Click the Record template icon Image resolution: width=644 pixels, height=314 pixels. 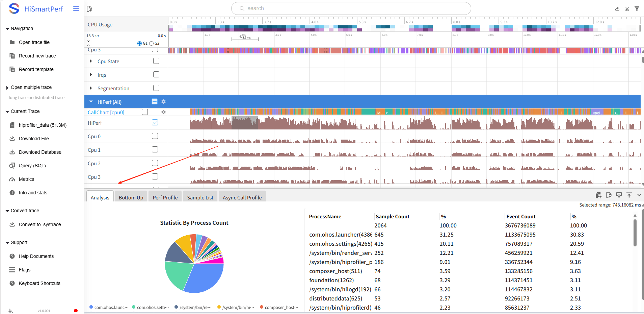click(12, 69)
